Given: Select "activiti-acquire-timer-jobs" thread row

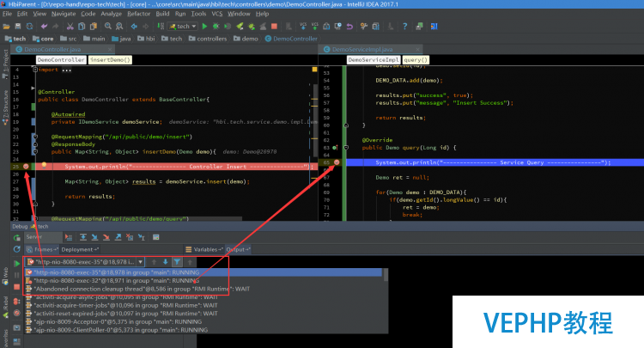Looking at the screenshot, I should pos(205,305).
